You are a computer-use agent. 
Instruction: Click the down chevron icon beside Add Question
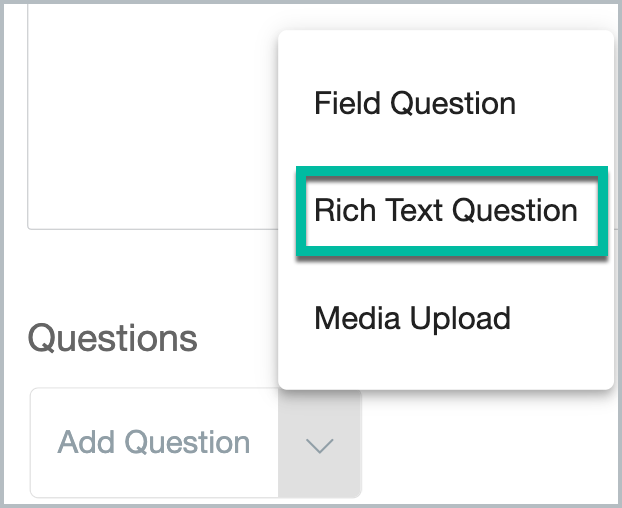[319, 445]
